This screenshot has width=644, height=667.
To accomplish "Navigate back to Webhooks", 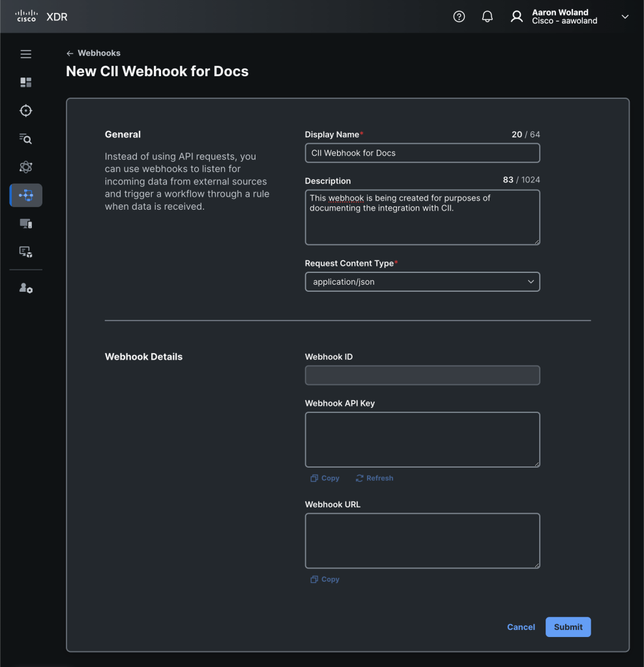I will (x=93, y=53).
